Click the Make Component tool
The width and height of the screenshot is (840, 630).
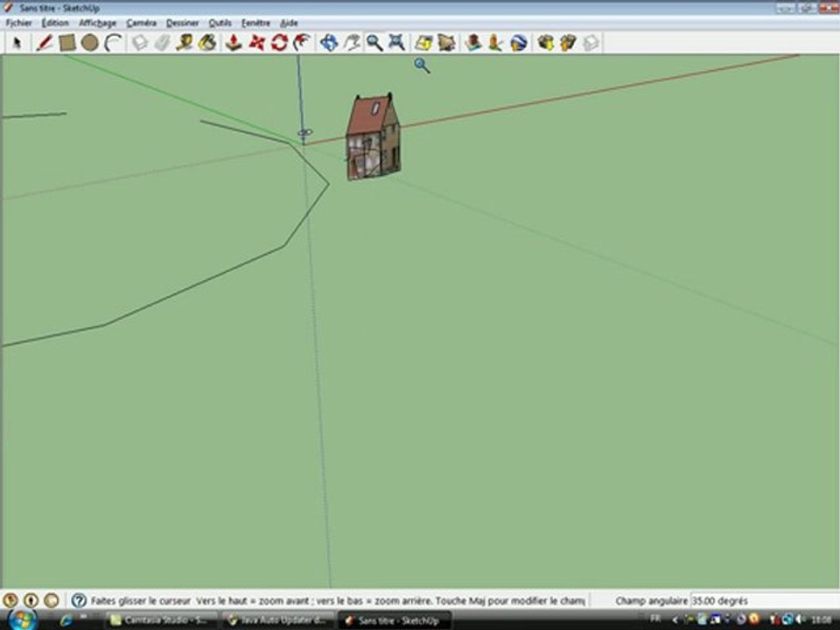(x=140, y=42)
